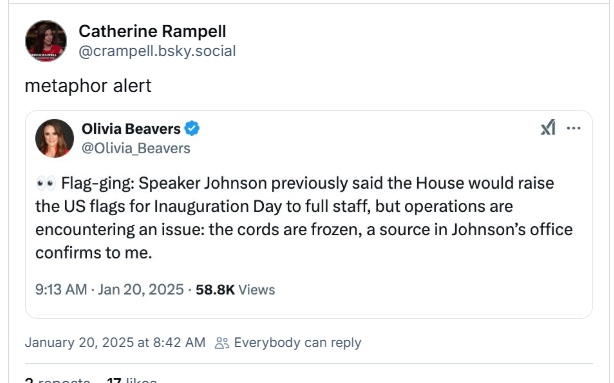
Task: Click the blue verified checkmark badge
Action: (192, 128)
